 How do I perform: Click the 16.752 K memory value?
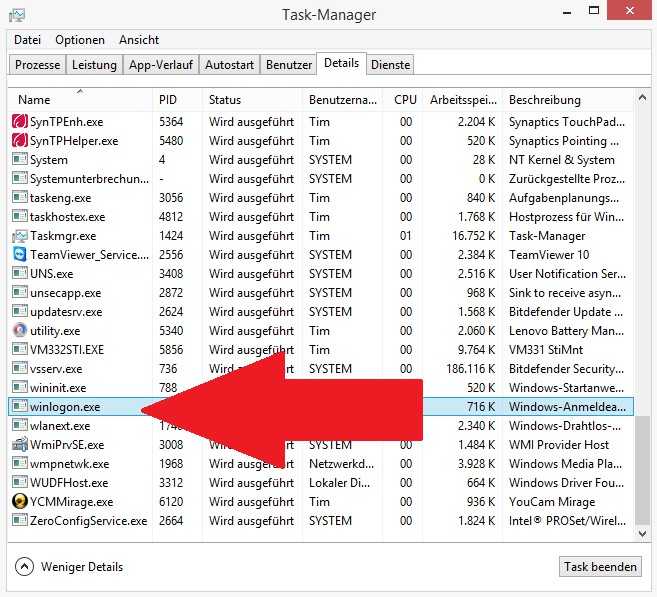pyautogui.click(x=473, y=236)
